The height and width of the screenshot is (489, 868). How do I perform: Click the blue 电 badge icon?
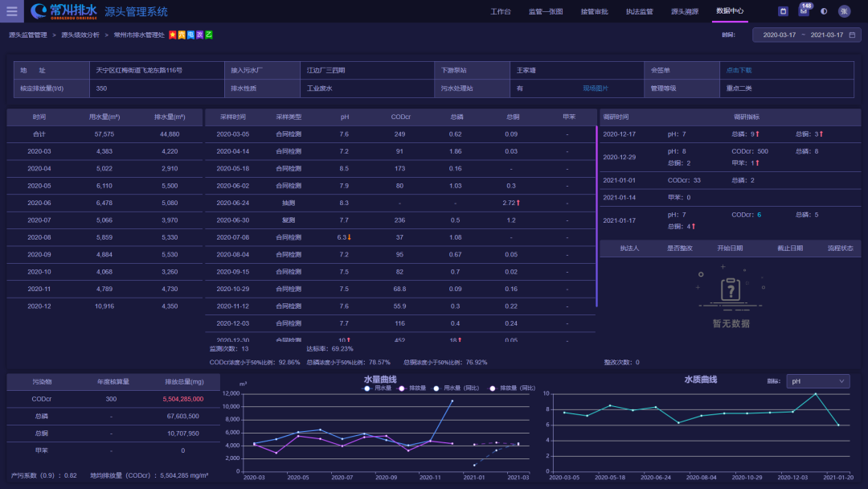tap(191, 35)
